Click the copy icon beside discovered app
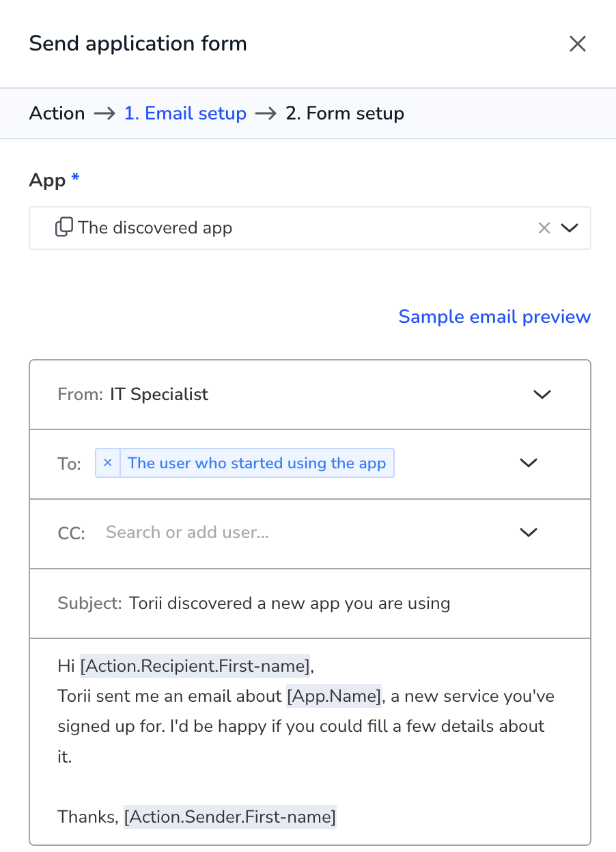This screenshot has height=852, width=616. click(64, 227)
